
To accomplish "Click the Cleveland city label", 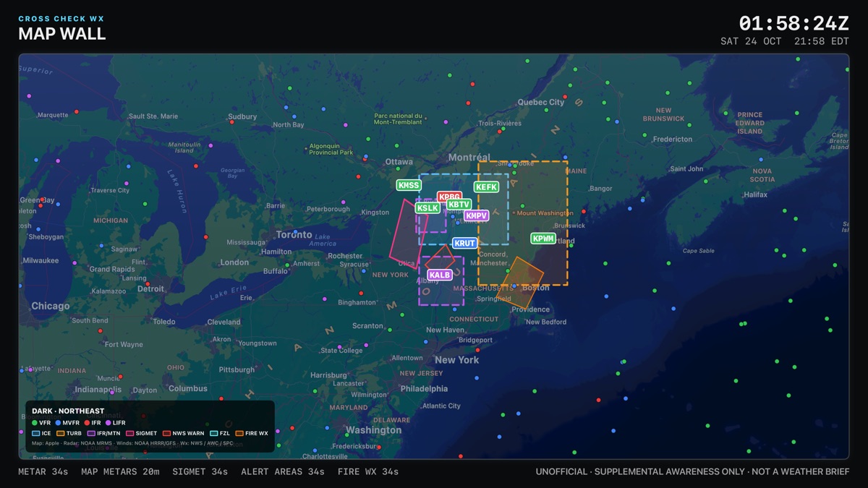I will pos(224,322).
